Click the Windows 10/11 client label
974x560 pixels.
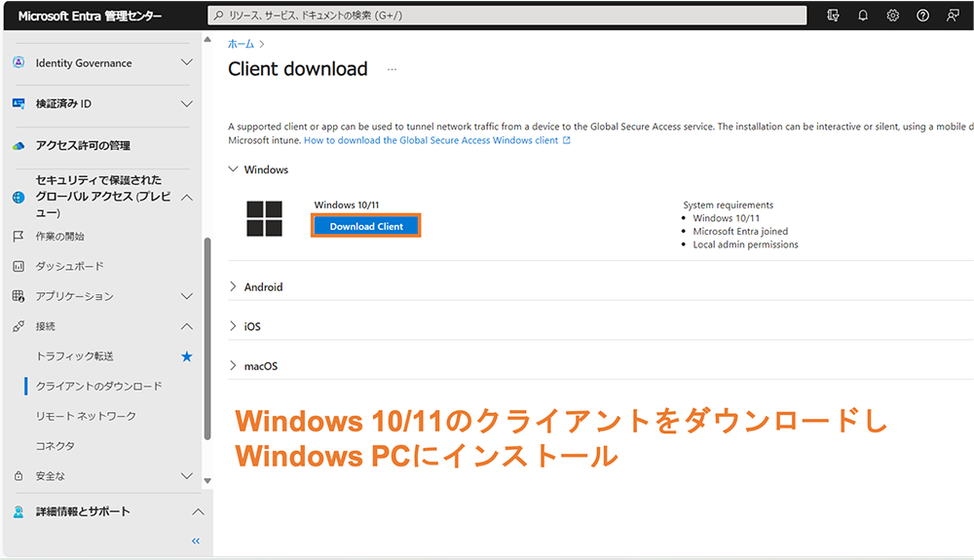pyautogui.click(x=346, y=205)
